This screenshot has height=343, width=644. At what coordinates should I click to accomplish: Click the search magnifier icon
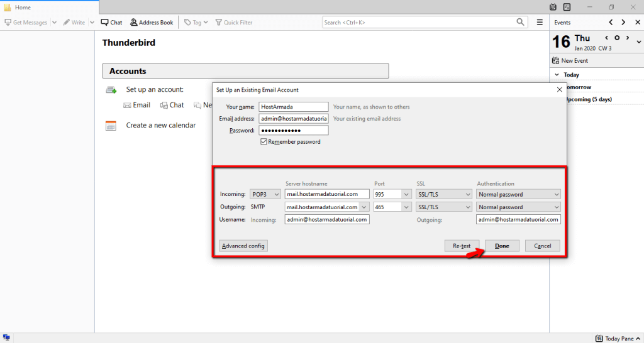coord(520,22)
